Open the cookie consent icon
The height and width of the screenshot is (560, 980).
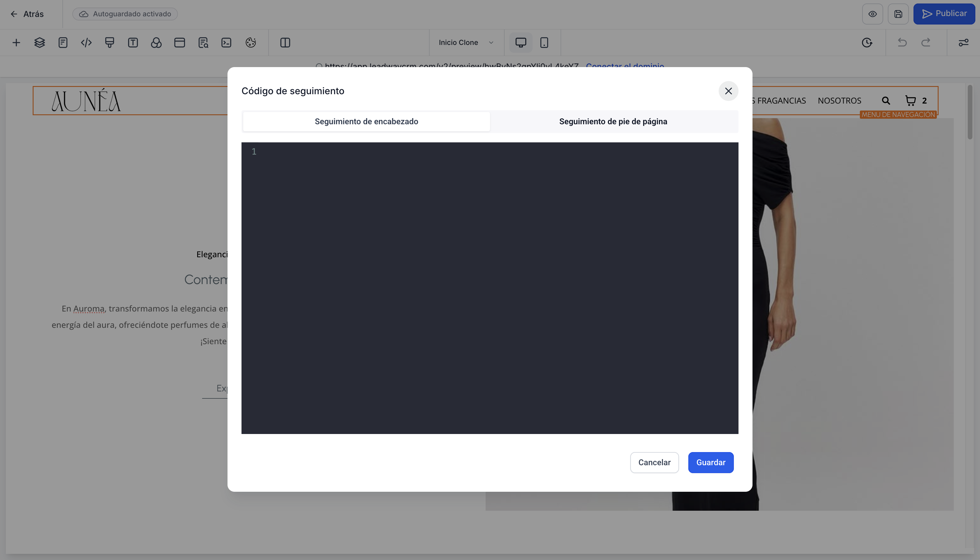pos(250,42)
